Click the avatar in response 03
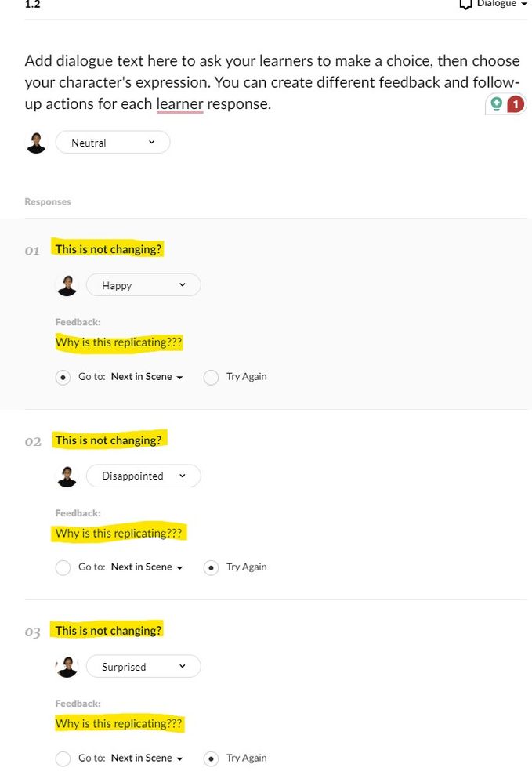The image size is (532, 782). pos(67,667)
